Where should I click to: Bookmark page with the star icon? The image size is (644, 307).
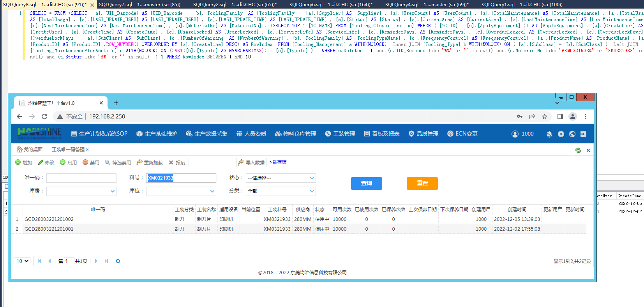click(545, 116)
